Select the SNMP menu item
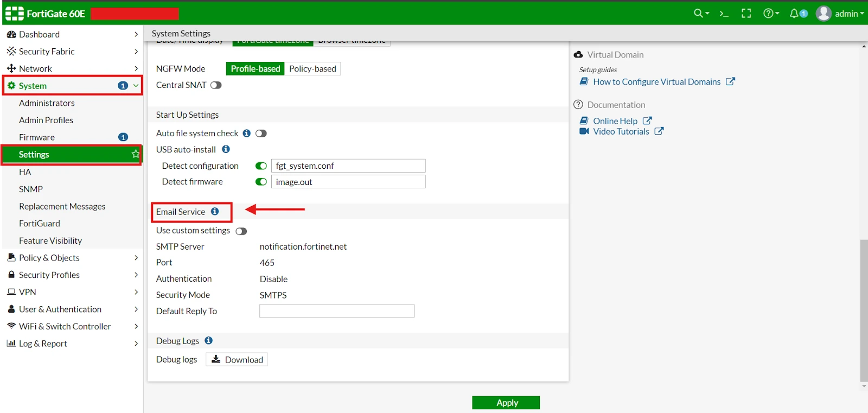This screenshot has width=868, height=413. pos(31,189)
